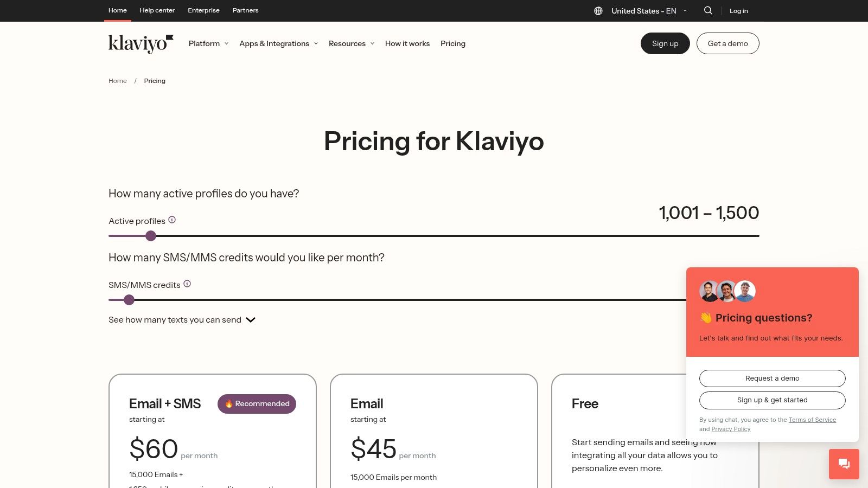Click the Recommended badge with fire emoji
Screen dimensions: 868x488
click(257, 403)
